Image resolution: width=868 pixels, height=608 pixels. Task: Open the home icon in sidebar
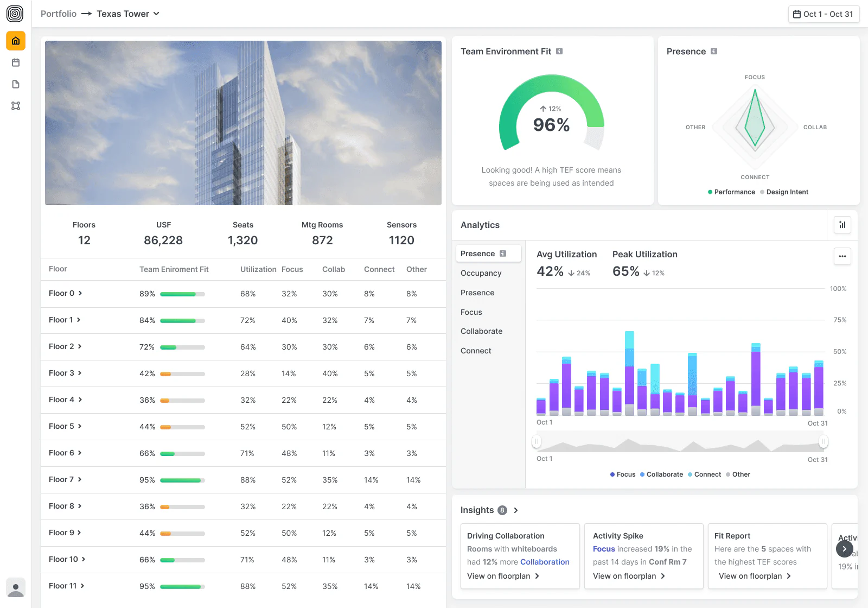pos(16,41)
